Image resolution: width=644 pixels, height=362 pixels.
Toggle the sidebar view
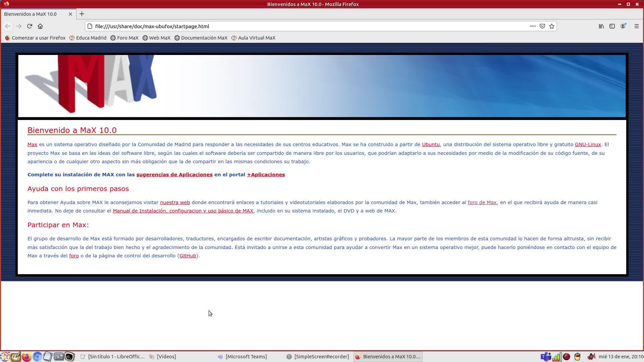612,26
